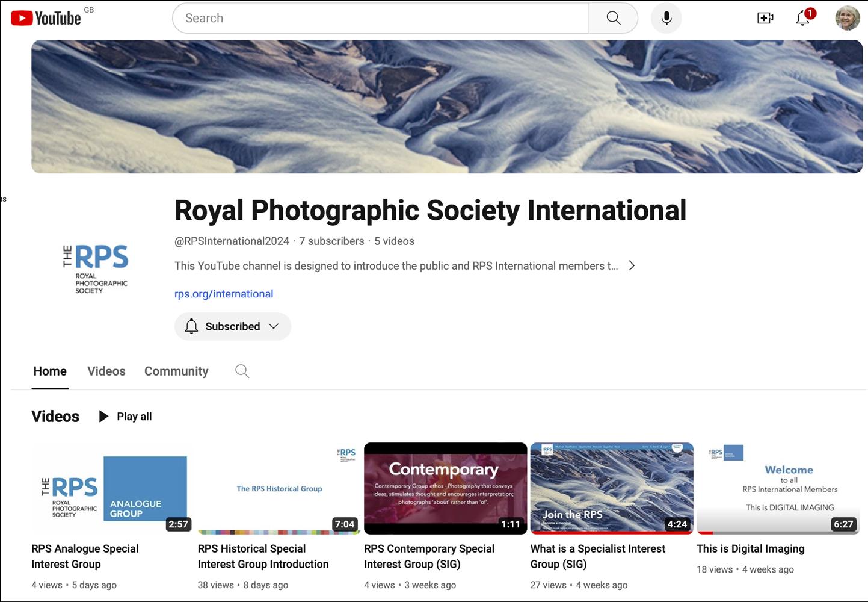
Task: Play all channel videos
Action: click(125, 416)
